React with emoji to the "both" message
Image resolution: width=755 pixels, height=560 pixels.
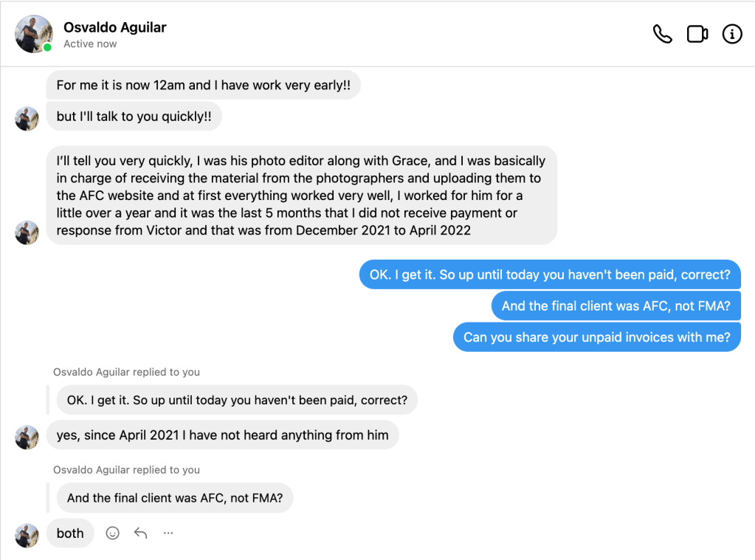112,533
